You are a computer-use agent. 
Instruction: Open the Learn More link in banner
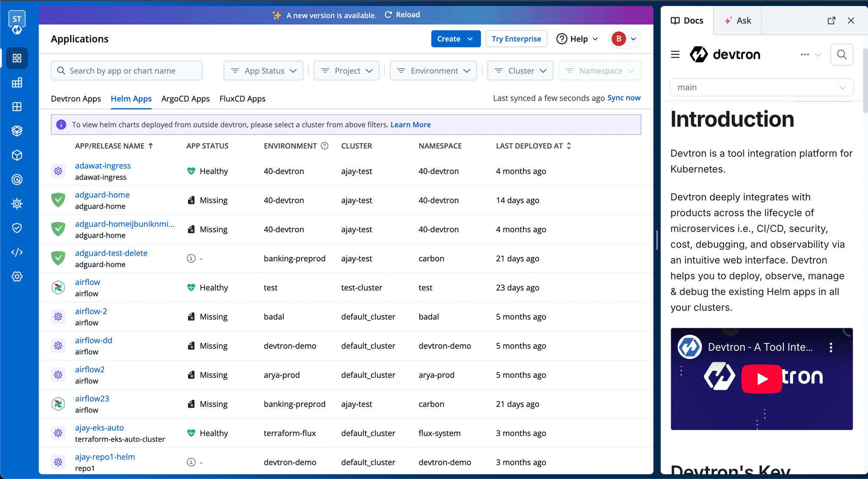(411, 125)
